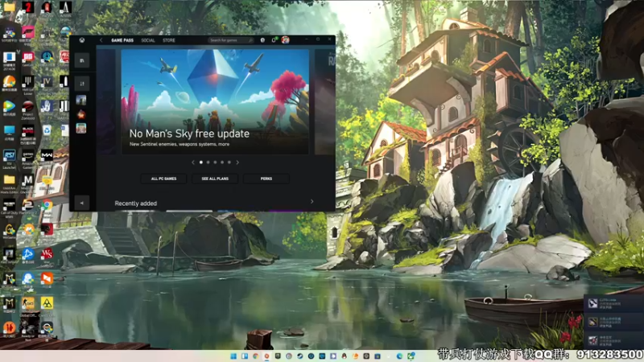The height and width of the screenshot is (362, 644).
Task: Open Steam in the taskbar
Action: tap(299, 356)
